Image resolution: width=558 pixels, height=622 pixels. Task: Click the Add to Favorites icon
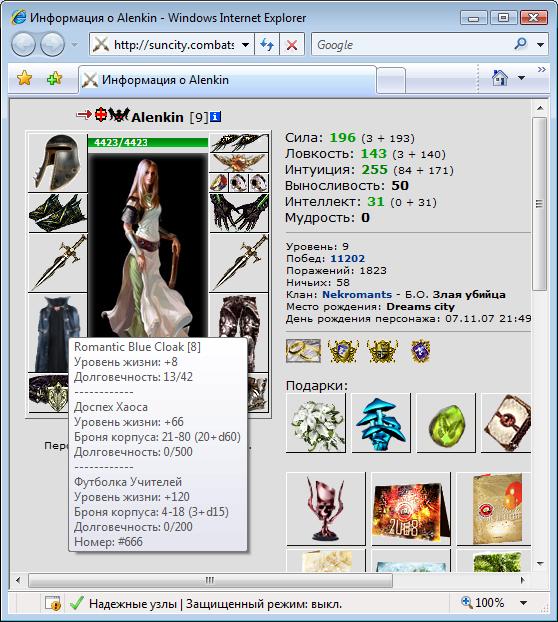pyautogui.click(x=54, y=78)
